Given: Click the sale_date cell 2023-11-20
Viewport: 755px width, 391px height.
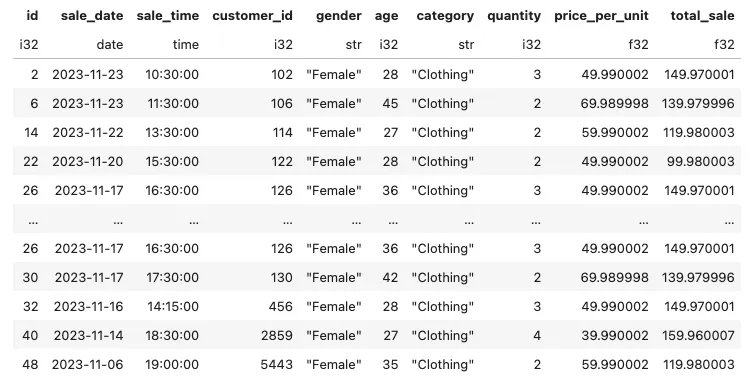Looking at the screenshot, I should pos(88,161).
